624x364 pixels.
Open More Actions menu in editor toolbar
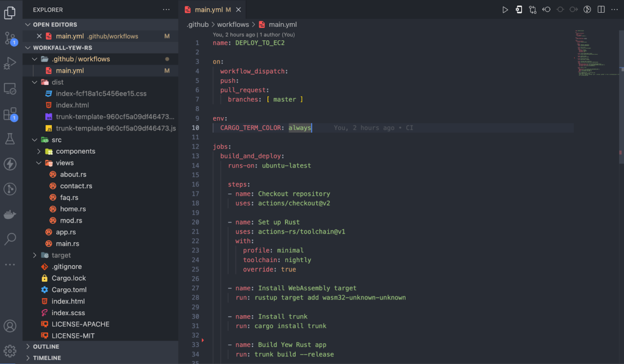tap(614, 9)
